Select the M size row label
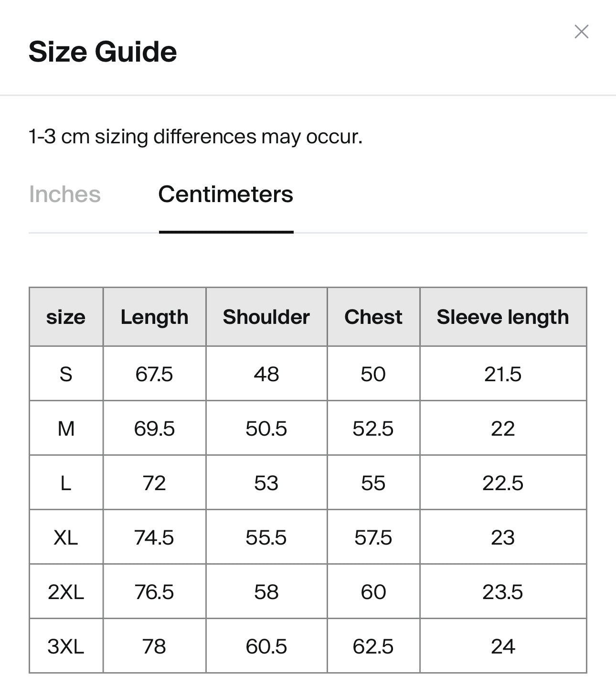616x697 pixels. coord(66,428)
